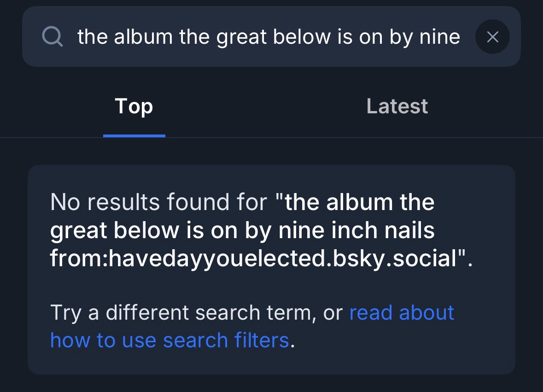Click the word "nine" in search box
Screen dimensions: 543x392
tap(439, 37)
